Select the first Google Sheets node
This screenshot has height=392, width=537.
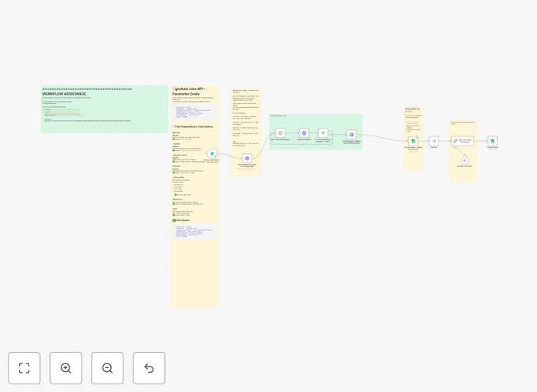[x=414, y=141]
